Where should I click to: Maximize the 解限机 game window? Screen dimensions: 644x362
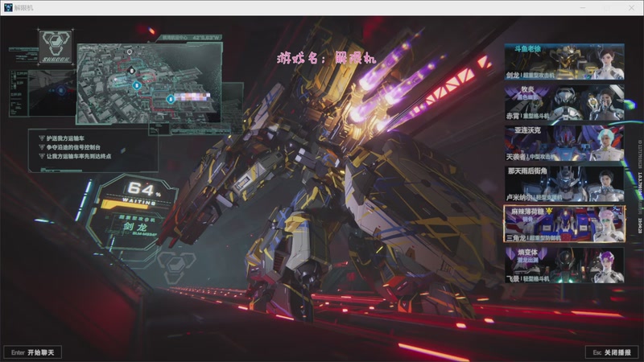pyautogui.click(x=607, y=8)
